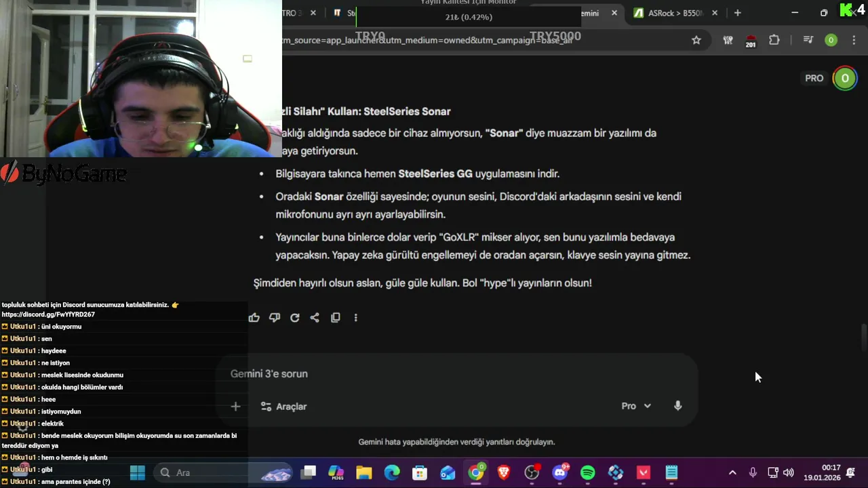Open the Chrome extensions puzzle menu

[774, 40]
